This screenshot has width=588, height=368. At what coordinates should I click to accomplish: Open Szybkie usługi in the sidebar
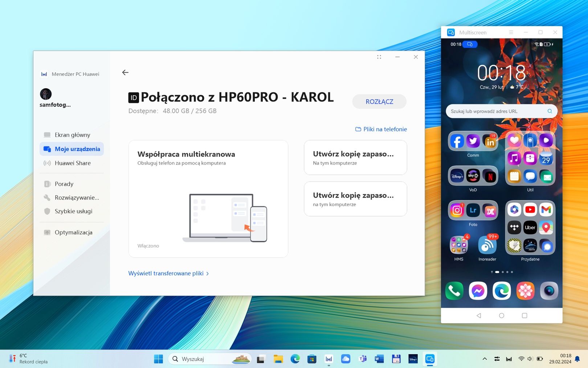coord(72,211)
